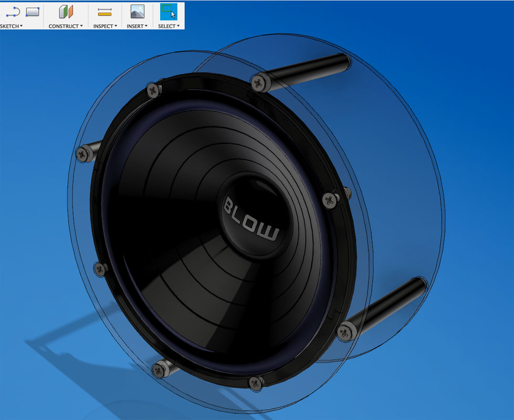The height and width of the screenshot is (420, 514).
Task: Click the Insert image icon
Action: [138, 12]
